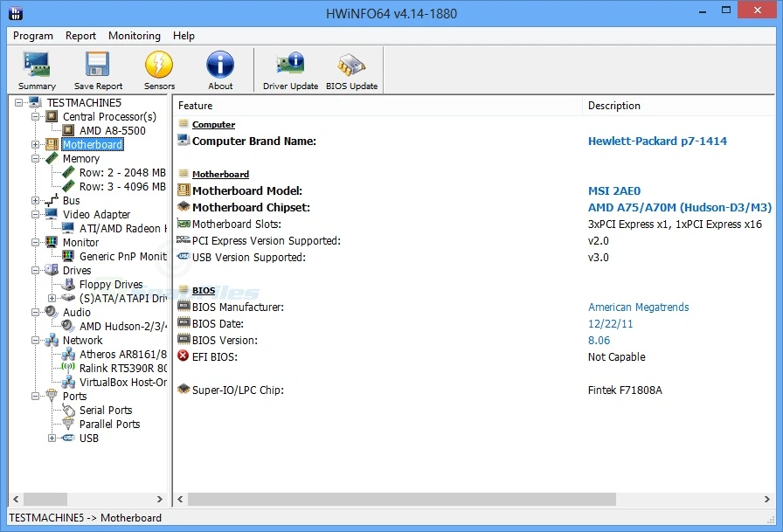The width and height of the screenshot is (783, 532).
Task: Expand the (S)ATA/ATAPI Drives node
Action: pyautogui.click(x=52, y=298)
